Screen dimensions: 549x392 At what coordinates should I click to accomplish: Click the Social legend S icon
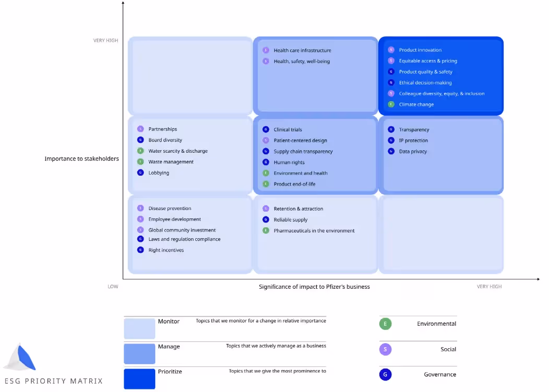(x=385, y=349)
